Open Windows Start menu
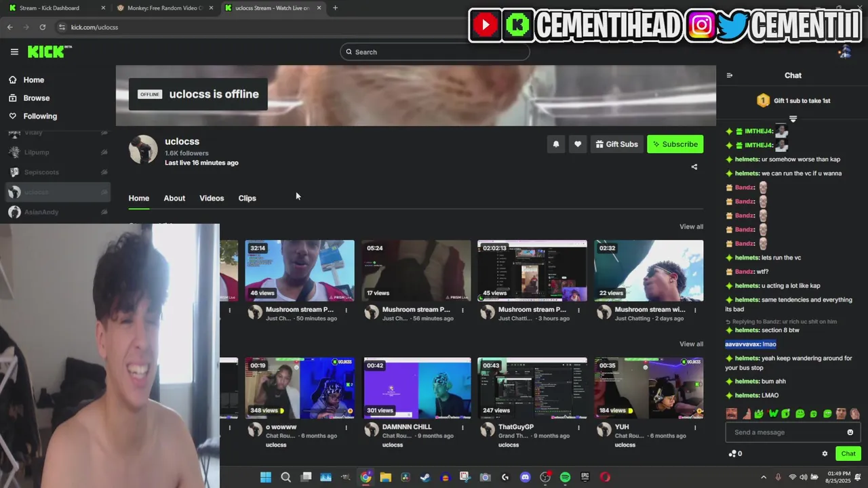 click(266, 477)
